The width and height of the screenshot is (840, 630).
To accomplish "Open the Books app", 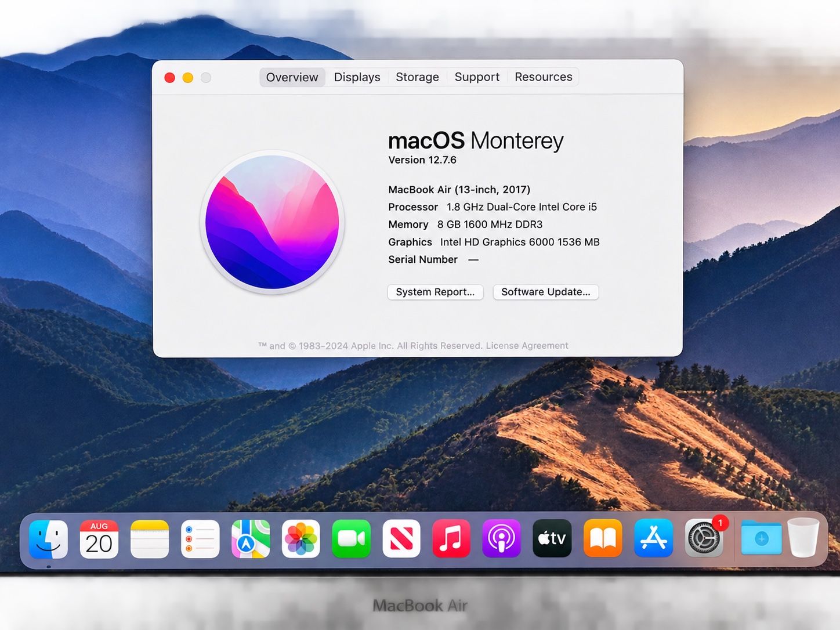I will [x=603, y=539].
